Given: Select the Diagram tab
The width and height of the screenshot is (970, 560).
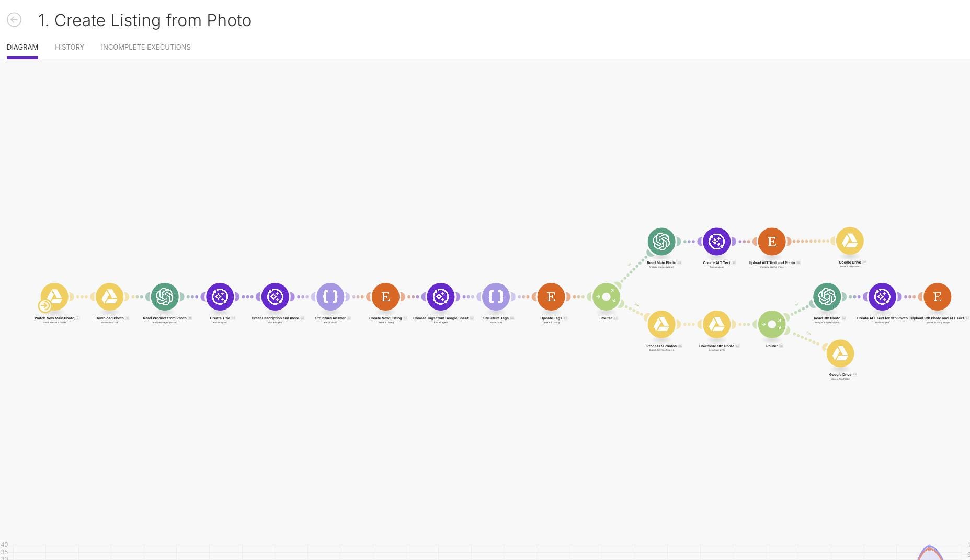Looking at the screenshot, I should click(x=22, y=47).
